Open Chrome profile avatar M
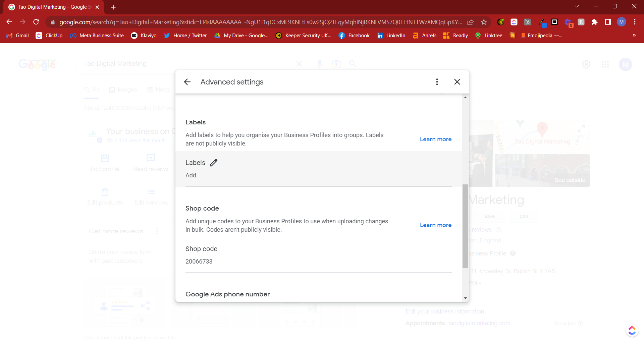Viewport: 644px width, 342px height. (x=622, y=22)
